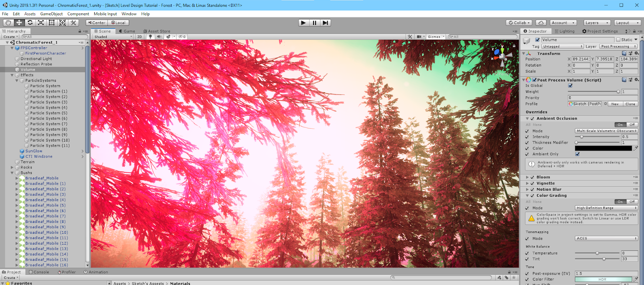Start Play mode
The image size is (644, 285).
pyautogui.click(x=303, y=23)
